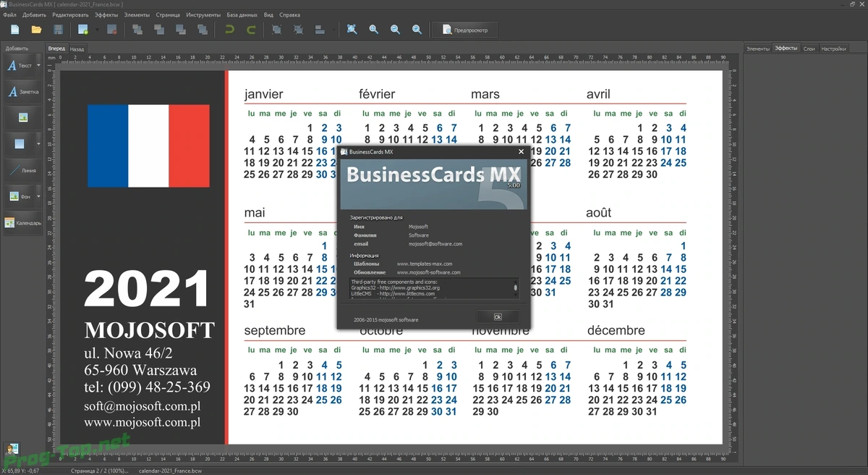Open the Эффекты panel tab on right
The image size is (868, 475).
(x=786, y=49)
